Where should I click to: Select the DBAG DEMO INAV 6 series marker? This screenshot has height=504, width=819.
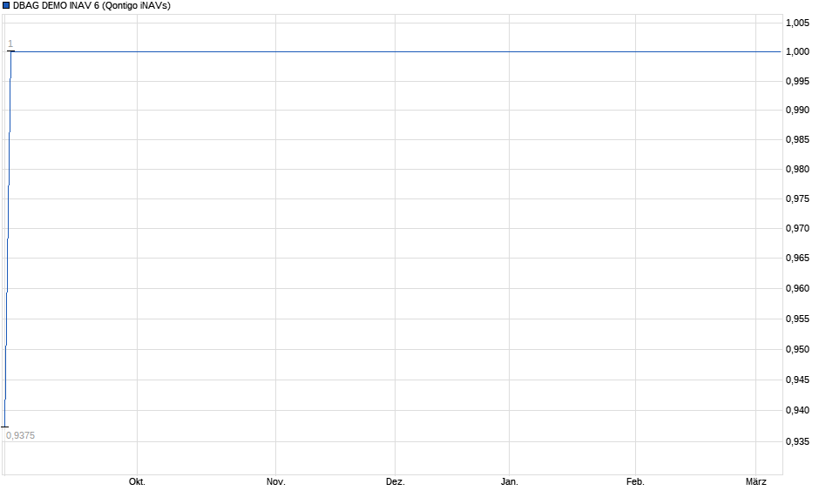tap(6, 6)
